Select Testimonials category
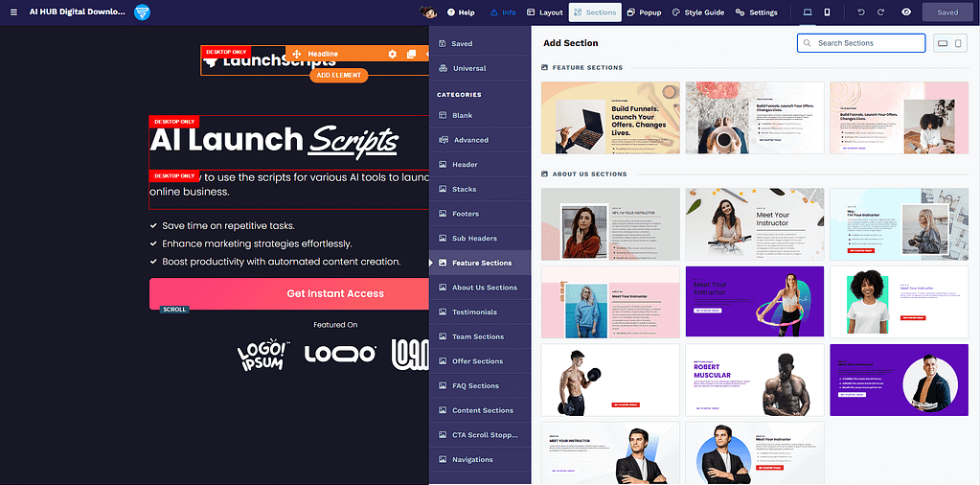The image size is (980, 485). point(480,312)
